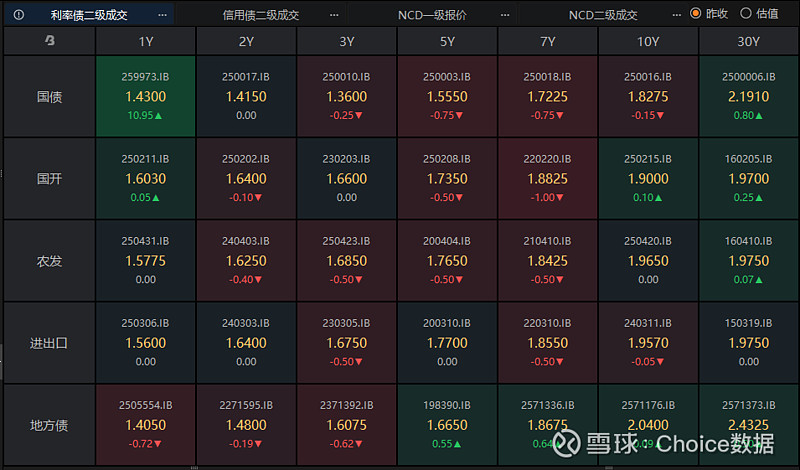Viewport: 800px width, 470px height.
Task: Click bond cell 220220.IB
Action: [547, 179]
